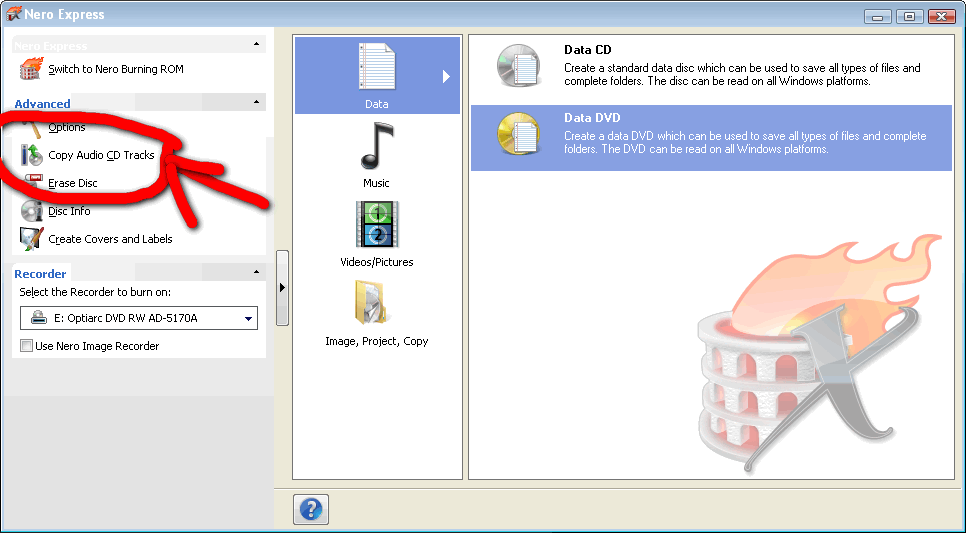This screenshot has height=533, width=966.
Task: Choose the Data DVD title text
Action: pyautogui.click(x=592, y=118)
